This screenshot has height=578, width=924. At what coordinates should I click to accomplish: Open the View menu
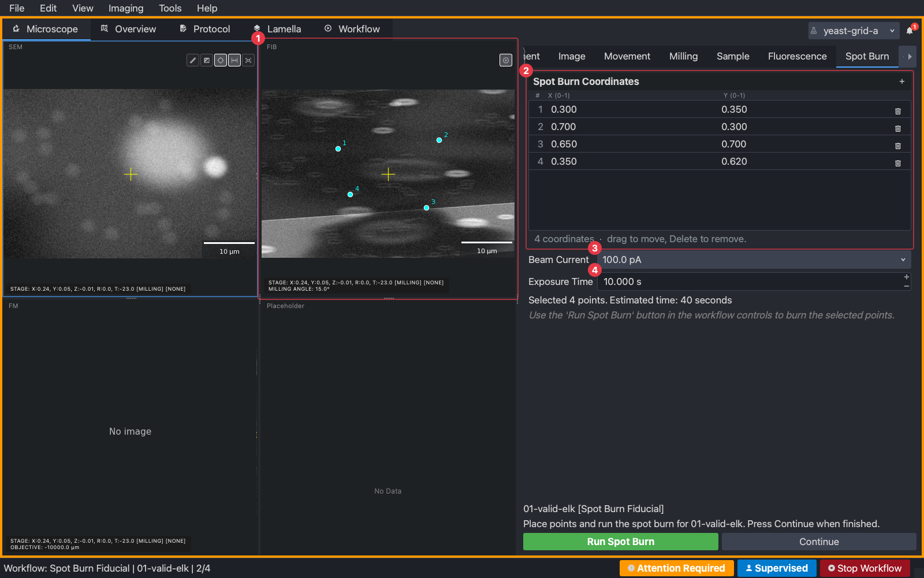click(83, 8)
